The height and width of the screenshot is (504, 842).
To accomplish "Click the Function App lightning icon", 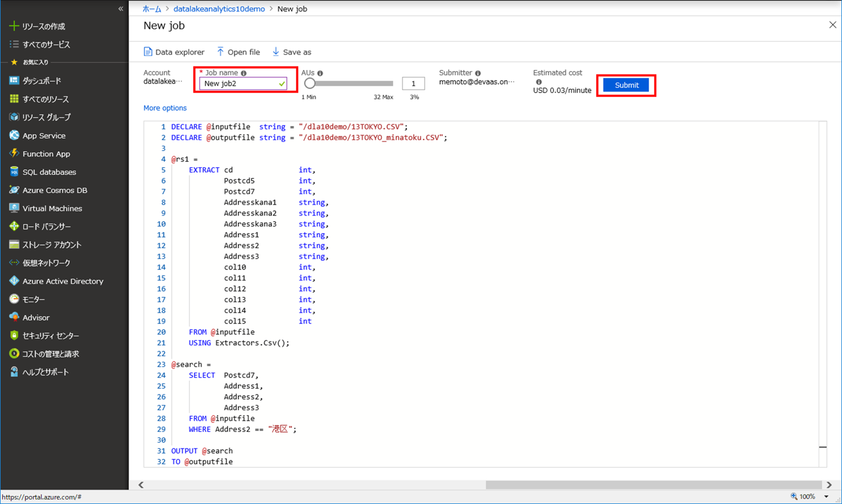I will coord(14,154).
